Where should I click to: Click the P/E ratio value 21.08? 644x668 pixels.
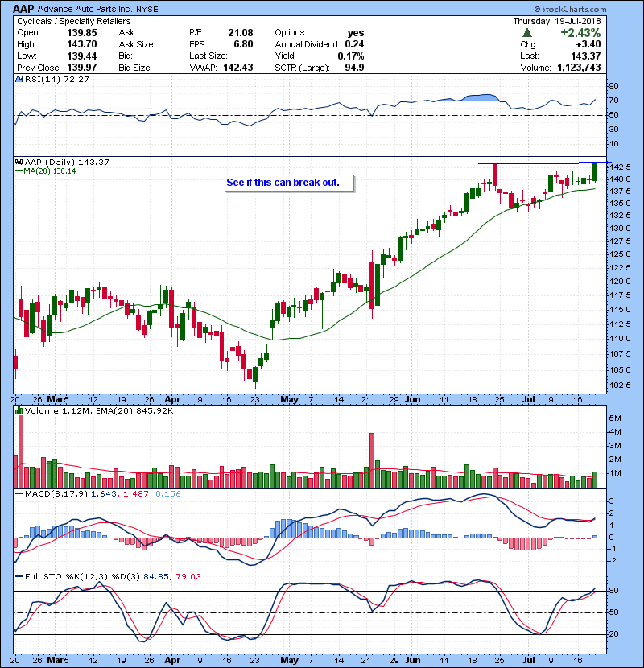point(241,33)
